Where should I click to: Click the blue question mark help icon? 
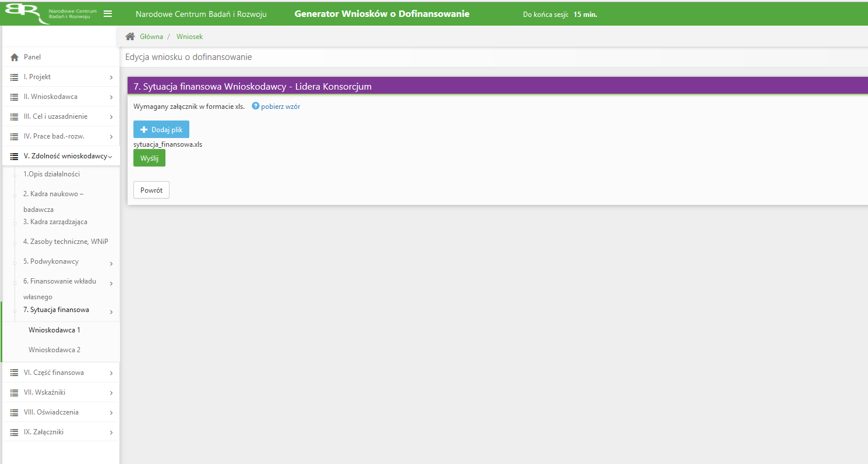point(255,106)
